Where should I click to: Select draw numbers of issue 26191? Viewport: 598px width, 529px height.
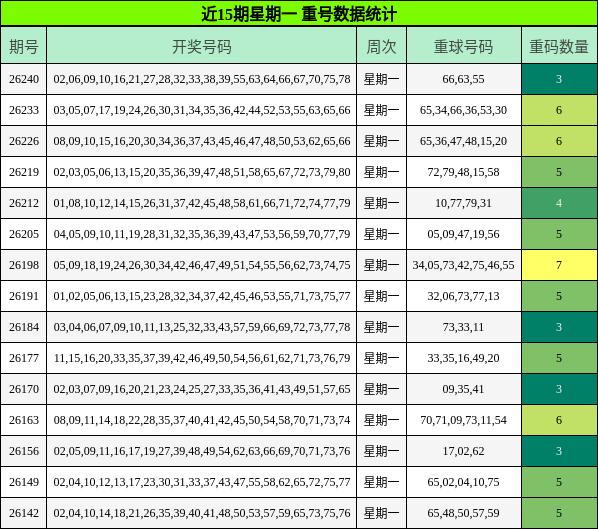[202, 296]
